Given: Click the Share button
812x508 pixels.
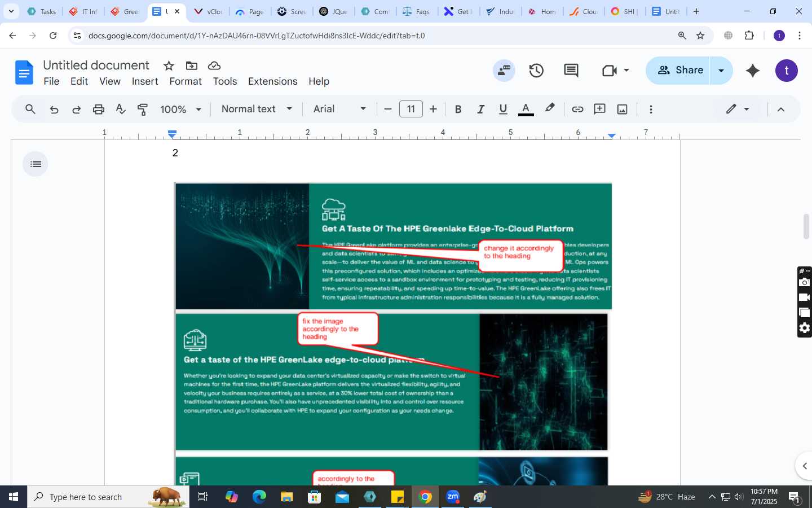Looking at the screenshot, I should (x=678, y=71).
